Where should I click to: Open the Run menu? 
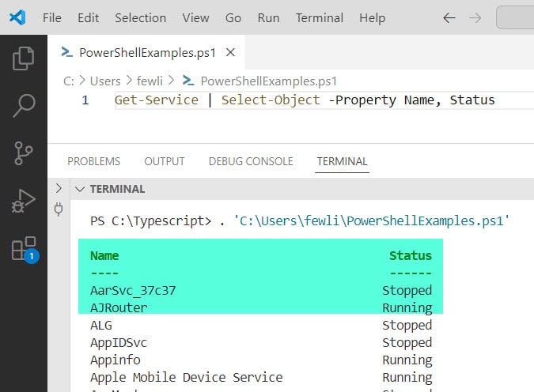pos(268,17)
